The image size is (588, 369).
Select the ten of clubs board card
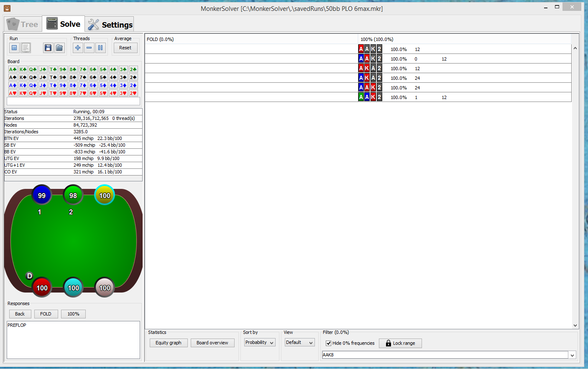tap(53, 69)
